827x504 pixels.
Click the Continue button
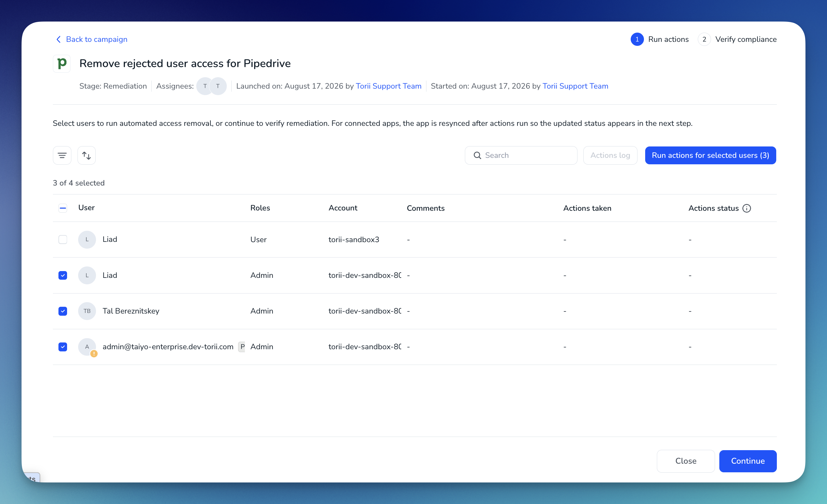748,461
